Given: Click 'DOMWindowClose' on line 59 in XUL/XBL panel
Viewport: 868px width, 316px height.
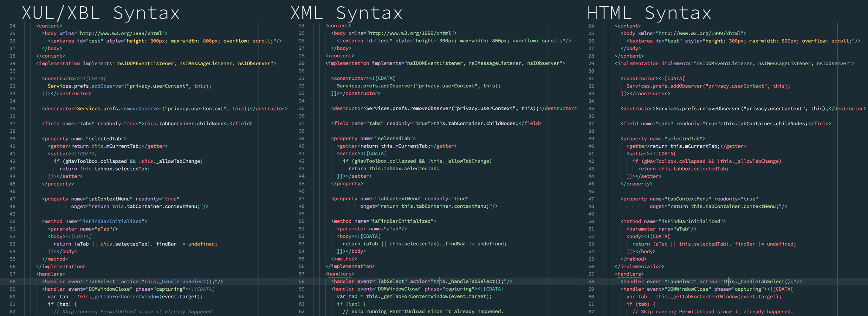Looking at the screenshot, I should coord(109,289).
